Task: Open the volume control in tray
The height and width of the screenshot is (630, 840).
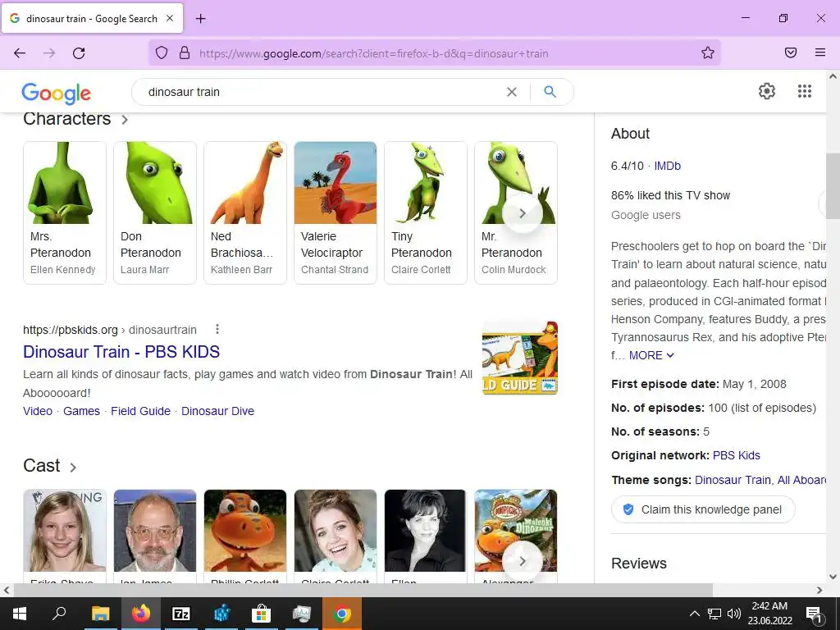Action: [734, 614]
